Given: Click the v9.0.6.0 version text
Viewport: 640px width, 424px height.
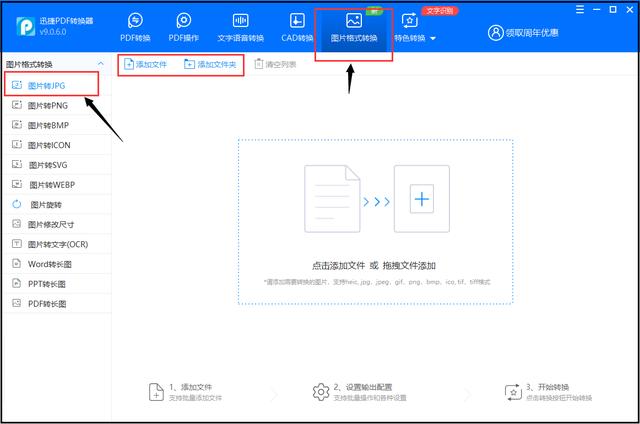Looking at the screenshot, I should (53, 31).
